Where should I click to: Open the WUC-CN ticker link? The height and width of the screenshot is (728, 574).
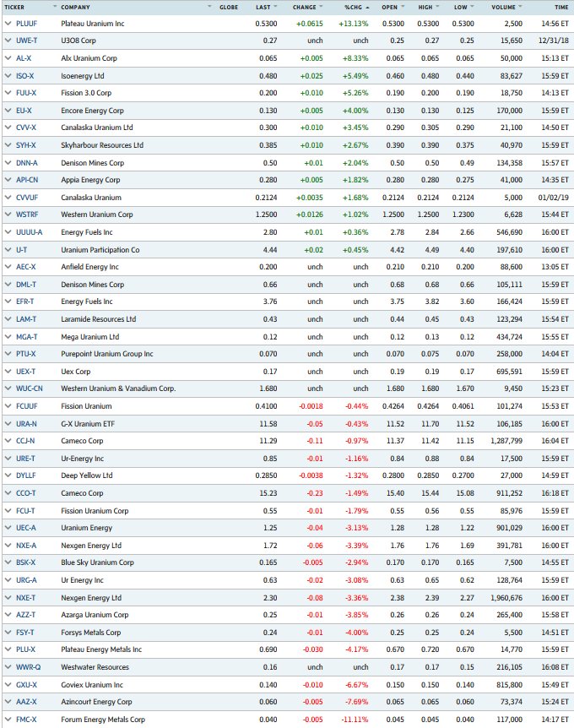point(30,388)
